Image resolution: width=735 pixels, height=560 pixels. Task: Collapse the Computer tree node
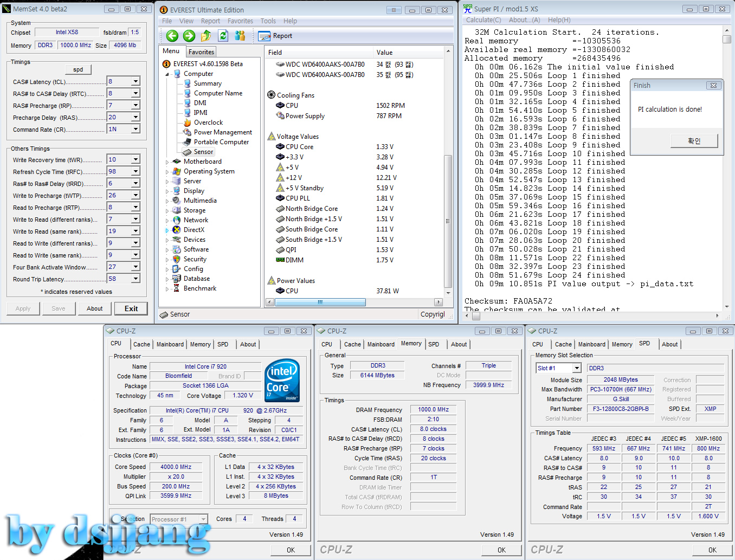pos(167,74)
